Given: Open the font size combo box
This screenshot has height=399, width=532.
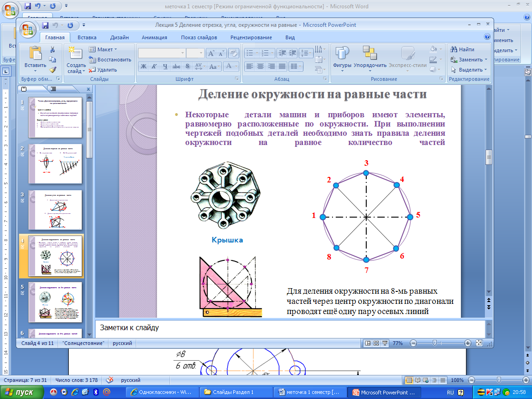Looking at the screenshot, I should click(x=195, y=53).
